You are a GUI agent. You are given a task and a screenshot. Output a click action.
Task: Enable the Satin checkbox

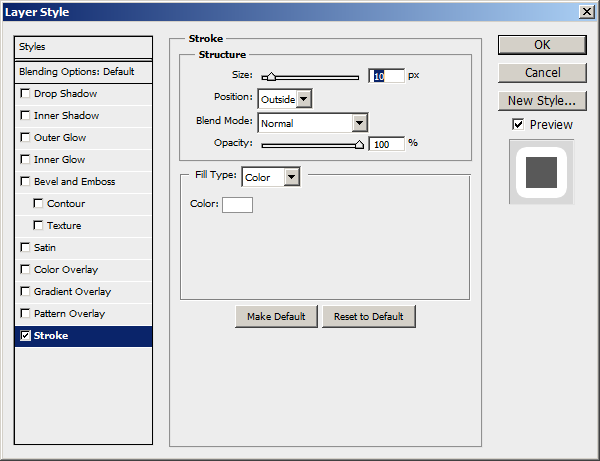coord(25,248)
